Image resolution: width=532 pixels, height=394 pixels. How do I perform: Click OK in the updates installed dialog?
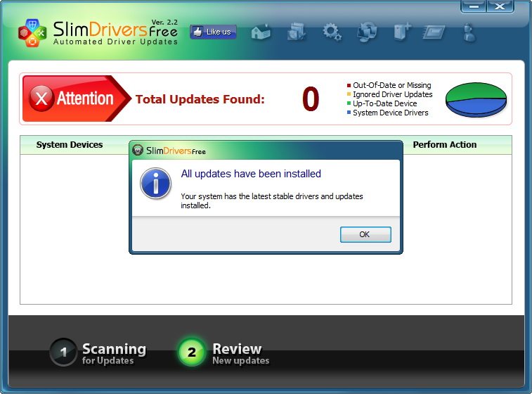click(x=365, y=234)
